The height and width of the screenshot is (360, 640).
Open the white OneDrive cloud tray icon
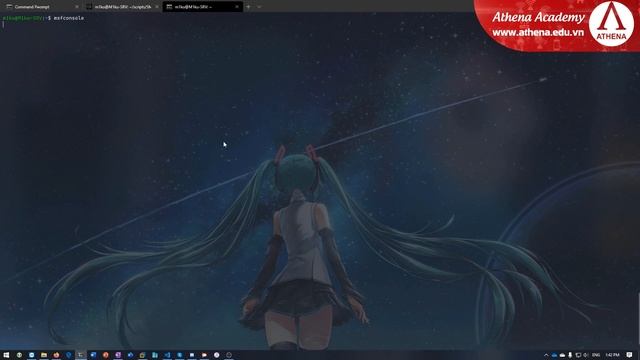click(x=562, y=355)
